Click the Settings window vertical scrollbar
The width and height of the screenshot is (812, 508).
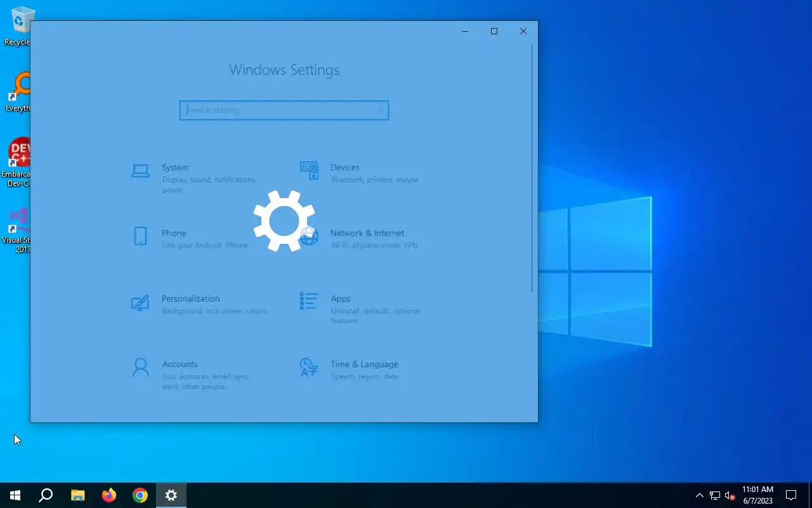click(x=533, y=168)
